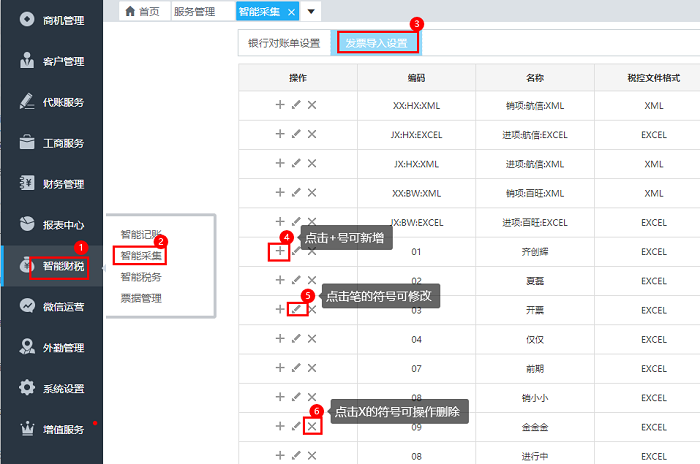
Task: Open the tab list dropdown arrow
Action: (312, 12)
